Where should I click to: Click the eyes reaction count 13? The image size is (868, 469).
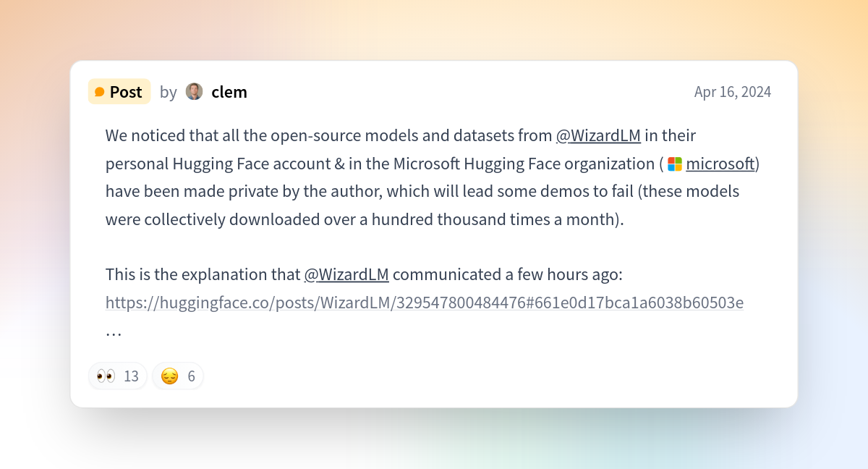[131, 376]
